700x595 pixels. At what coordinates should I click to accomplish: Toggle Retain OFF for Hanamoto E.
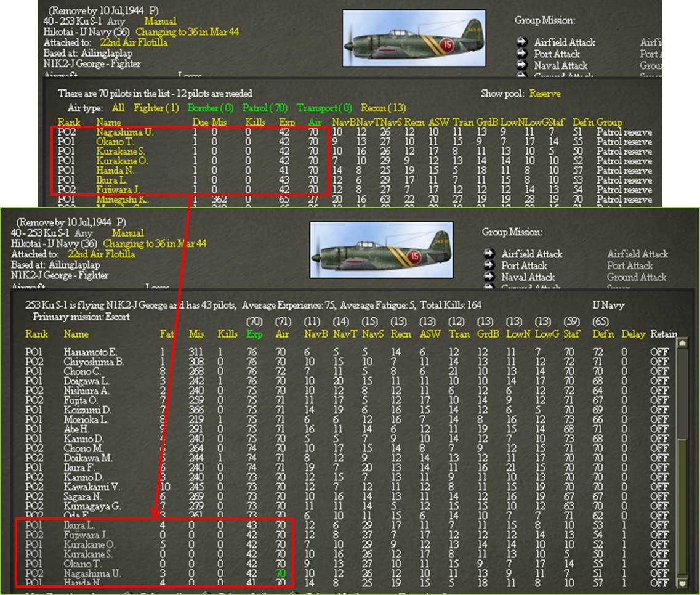click(659, 352)
